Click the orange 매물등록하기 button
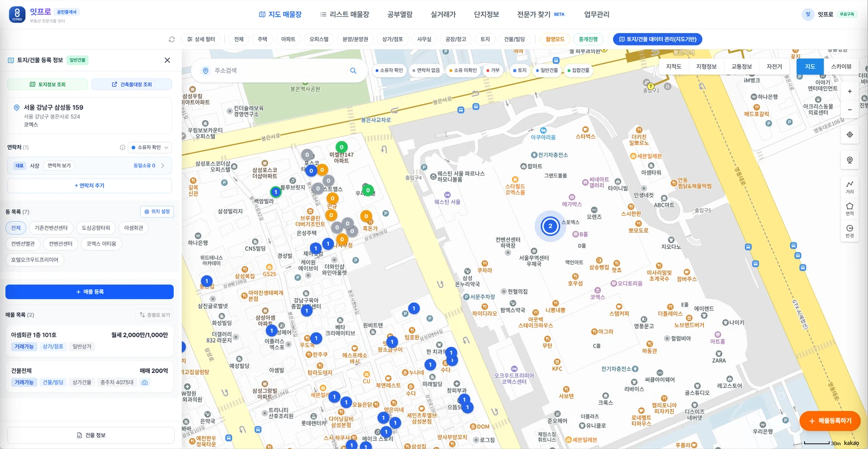The image size is (868, 449). [x=830, y=421]
